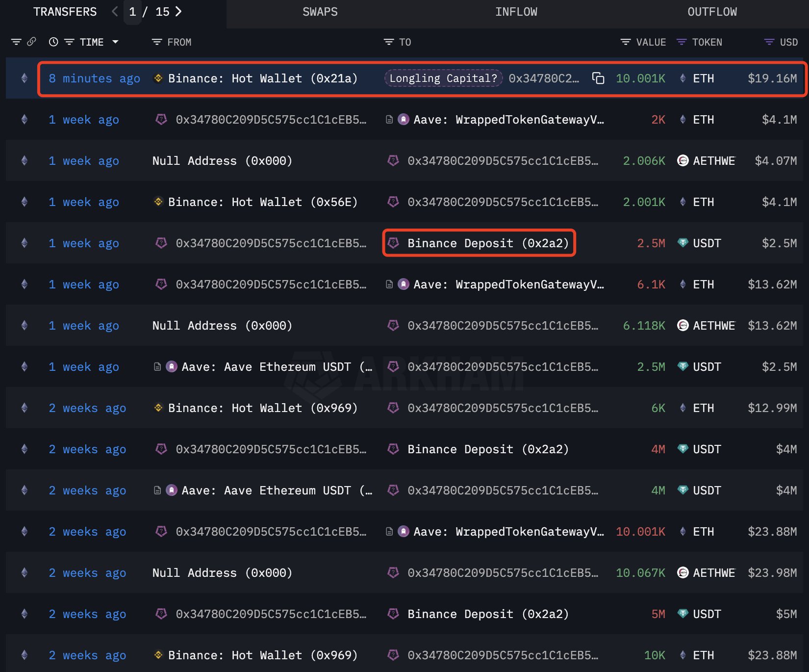Viewport: 809px width, 672px height.
Task: Open the FROM column filter
Action: (x=157, y=42)
